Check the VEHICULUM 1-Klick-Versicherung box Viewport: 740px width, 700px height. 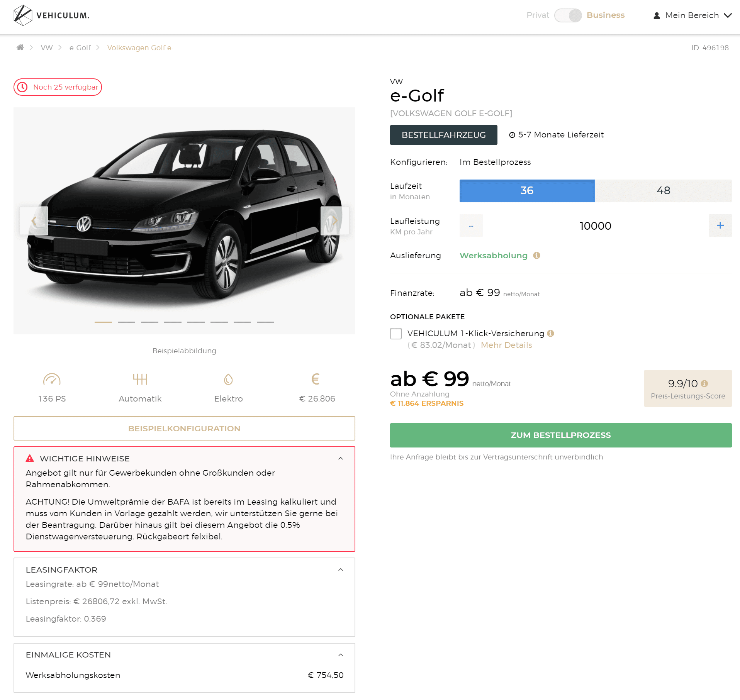[396, 334]
